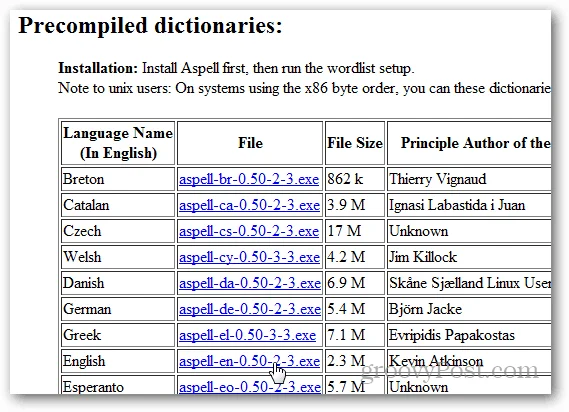Select the 'Breton' language cell
The height and width of the screenshot is (412, 569).
[118, 179]
